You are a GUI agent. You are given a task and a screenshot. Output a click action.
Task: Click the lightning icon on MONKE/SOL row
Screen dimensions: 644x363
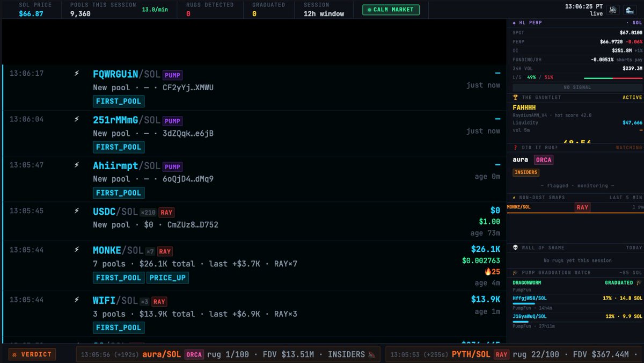pyautogui.click(x=77, y=250)
